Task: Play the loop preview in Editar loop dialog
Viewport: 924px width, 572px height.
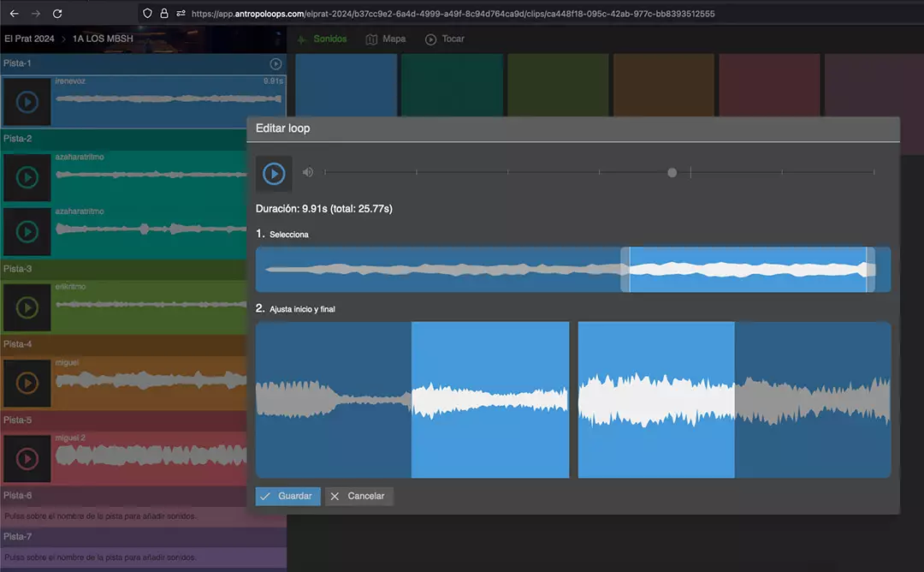Action: pyautogui.click(x=274, y=174)
